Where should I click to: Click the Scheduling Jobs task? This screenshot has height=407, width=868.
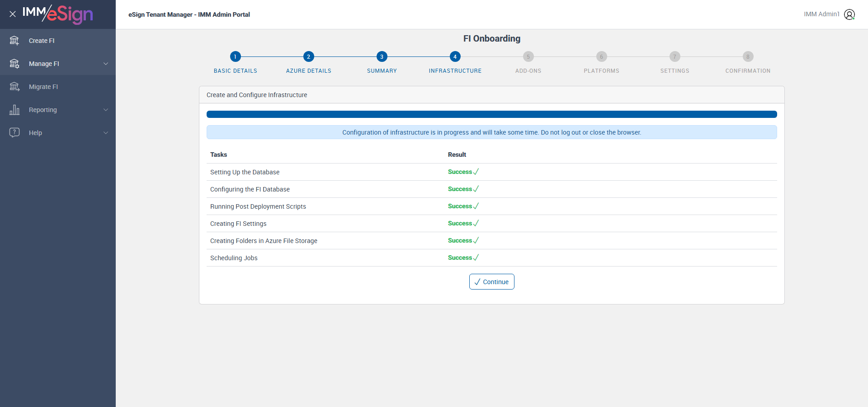point(234,258)
